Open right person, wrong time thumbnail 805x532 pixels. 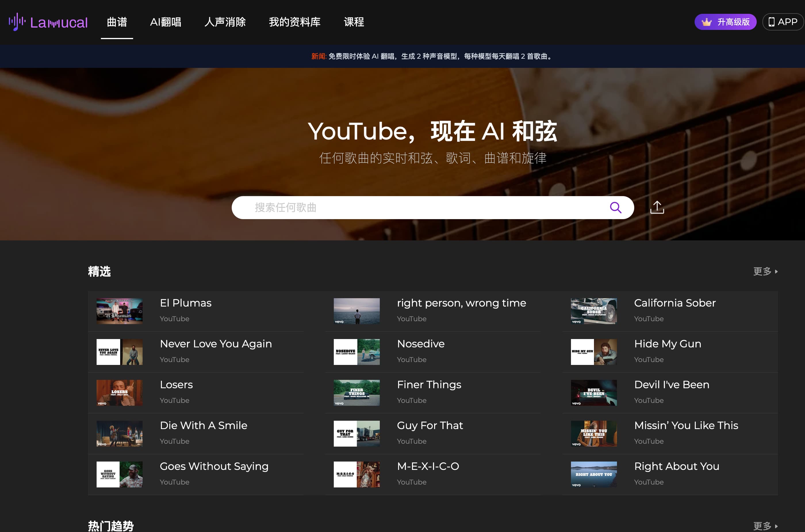[x=356, y=311]
